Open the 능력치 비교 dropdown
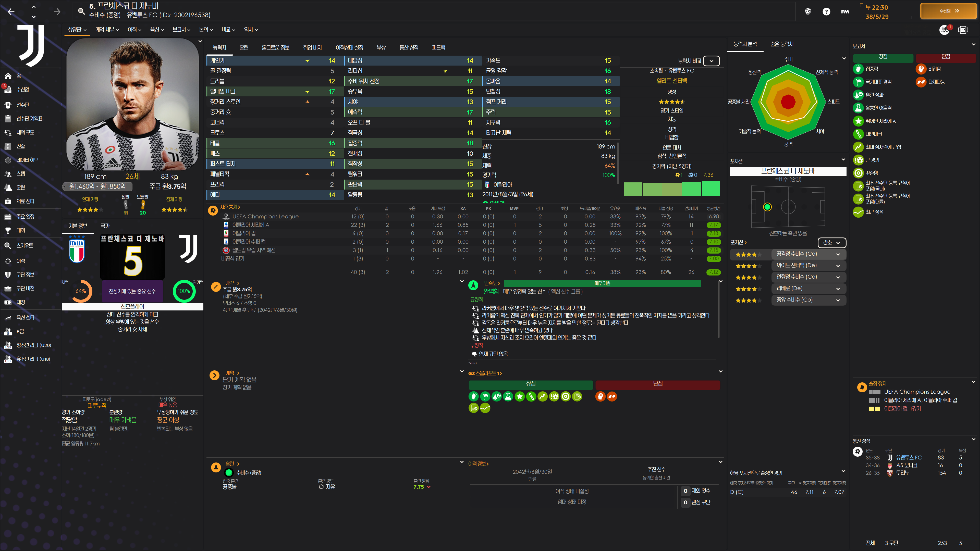This screenshot has width=980, height=551. coord(711,61)
